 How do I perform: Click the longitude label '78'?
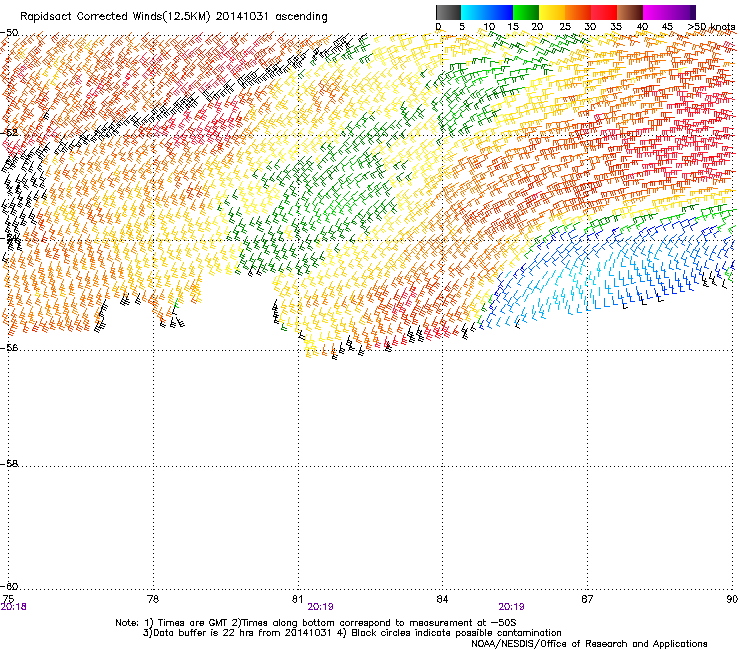153,599
